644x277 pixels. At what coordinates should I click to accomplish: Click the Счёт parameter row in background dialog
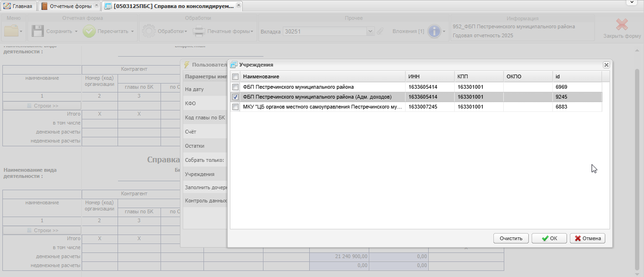[205, 132]
